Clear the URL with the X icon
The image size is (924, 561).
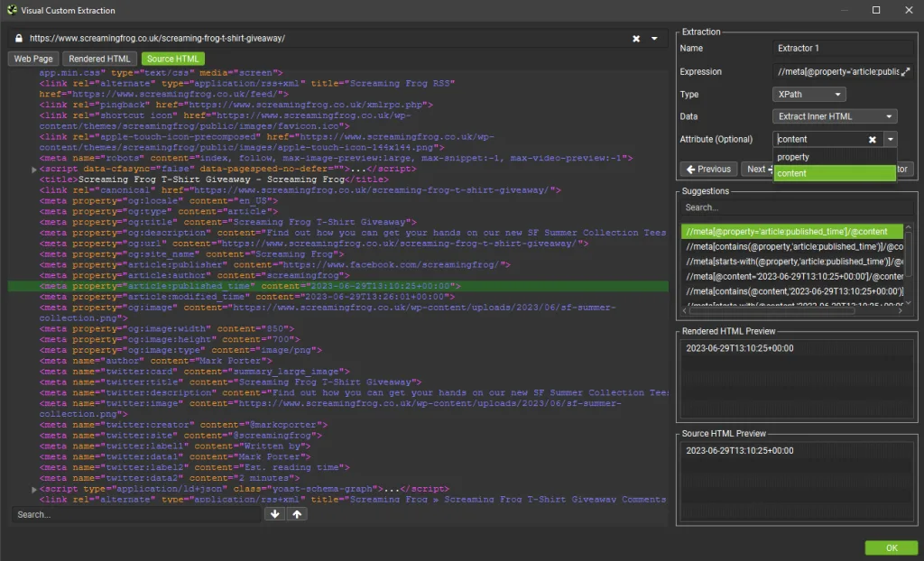coord(635,39)
